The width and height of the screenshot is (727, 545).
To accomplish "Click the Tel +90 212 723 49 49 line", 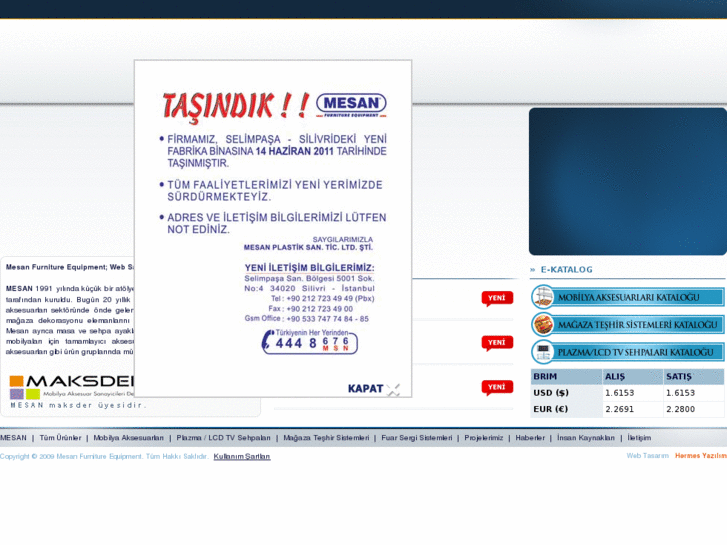I will [323, 299].
